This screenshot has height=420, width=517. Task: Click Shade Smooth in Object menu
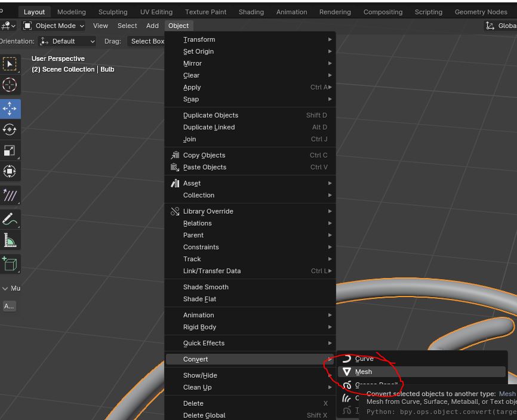click(206, 287)
